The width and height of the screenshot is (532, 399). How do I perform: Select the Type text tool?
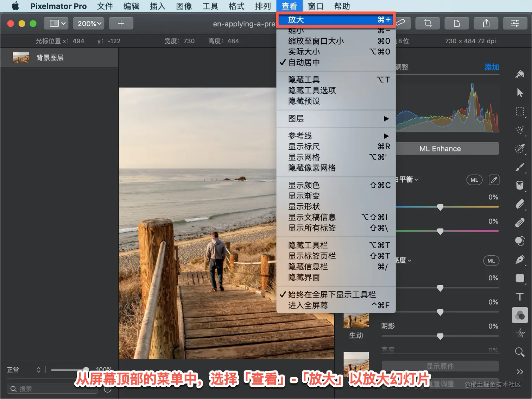(x=520, y=297)
